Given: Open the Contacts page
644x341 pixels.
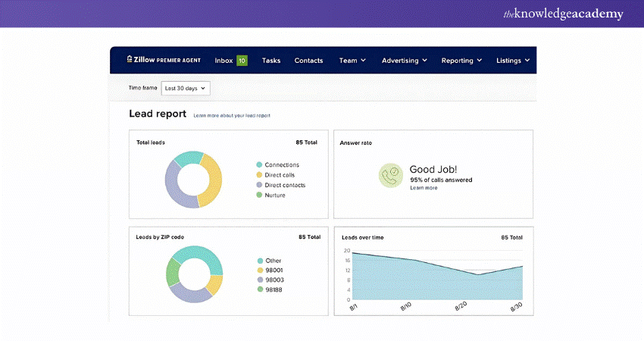Looking at the screenshot, I should (308, 61).
